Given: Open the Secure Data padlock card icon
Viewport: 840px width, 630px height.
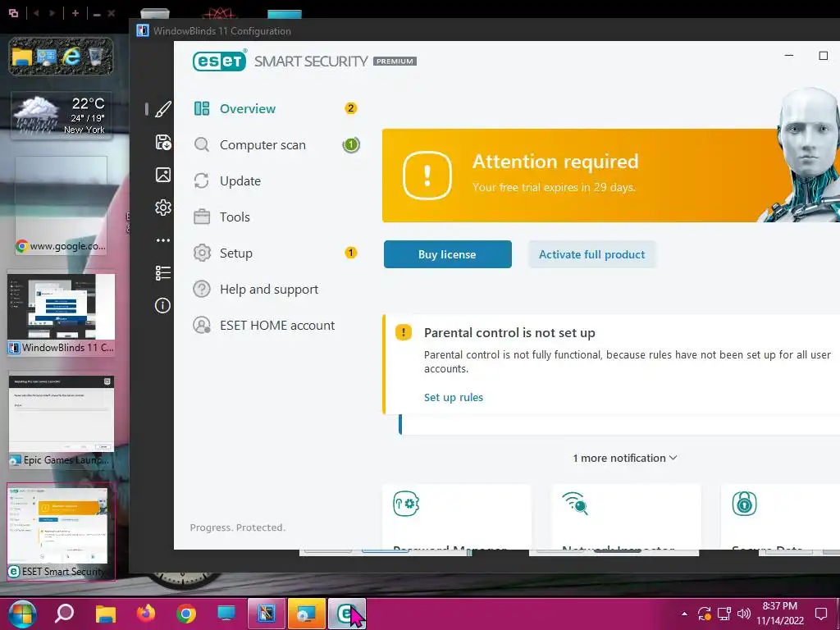Looking at the screenshot, I should pos(744,504).
